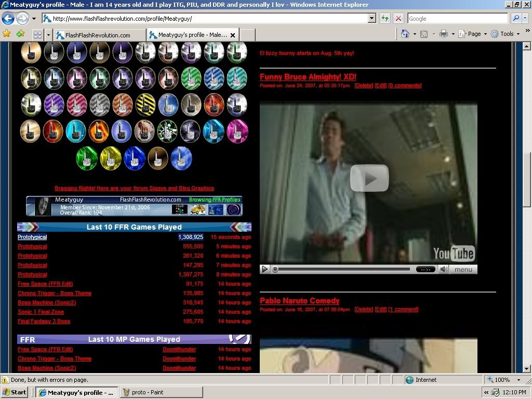Open the Favorites Center star icon
This screenshot has height=399, width=532.
pyautogui.click(x=7, y=34)
